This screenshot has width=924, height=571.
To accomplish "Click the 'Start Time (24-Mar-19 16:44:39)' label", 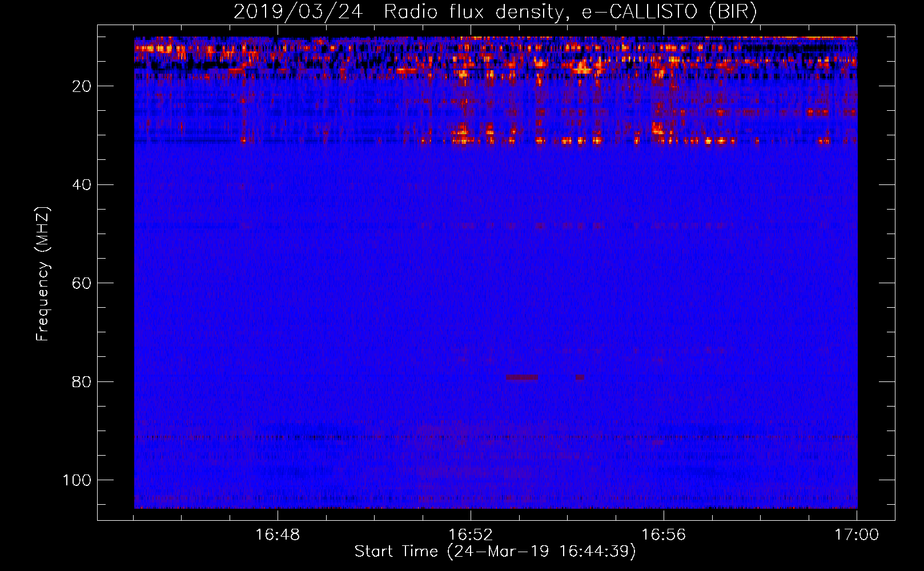I will tap(495, 552).
